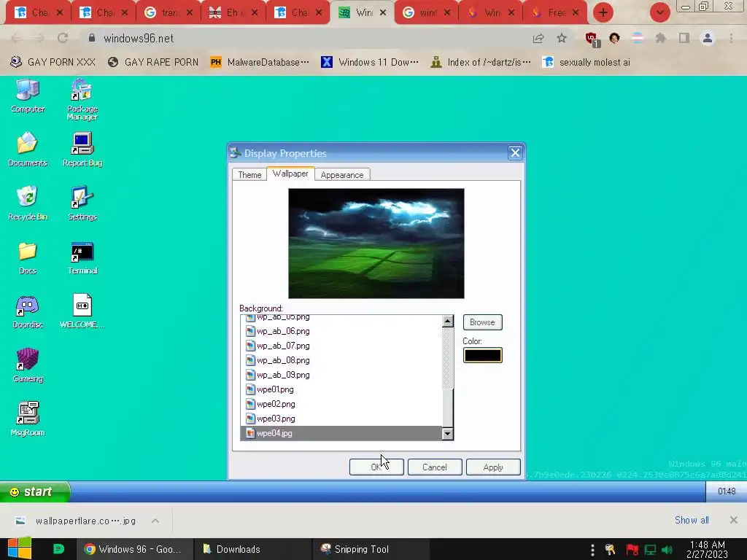
Task: Click Show all downloads link
Action: click(x=692, y=520)
